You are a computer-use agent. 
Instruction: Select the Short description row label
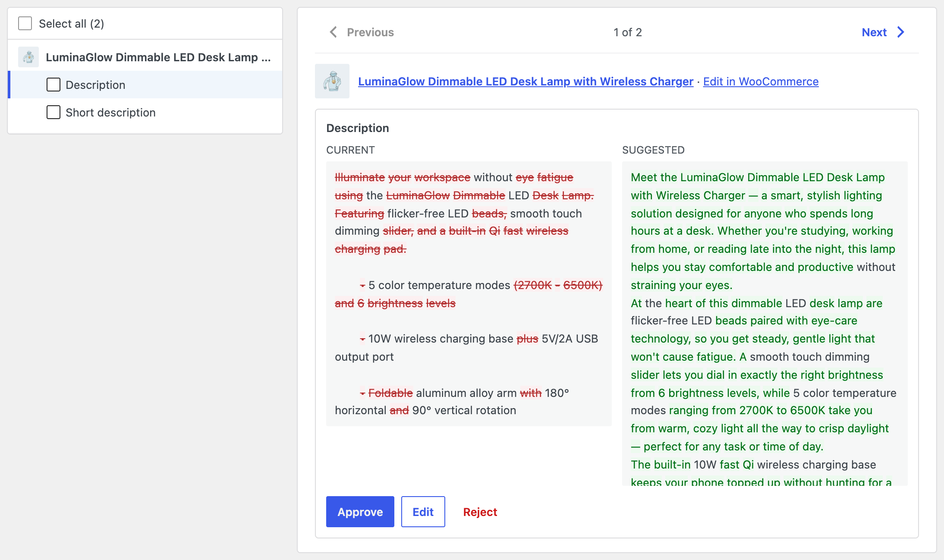tap(110, 112)
